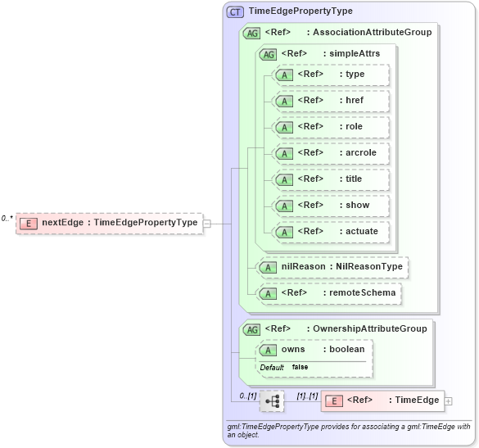Image resolution: width=479 pixels, height=448 pixels.
Task: Click the CT icon beside TimeEdgePropertyType
Action: click(235, 12)
